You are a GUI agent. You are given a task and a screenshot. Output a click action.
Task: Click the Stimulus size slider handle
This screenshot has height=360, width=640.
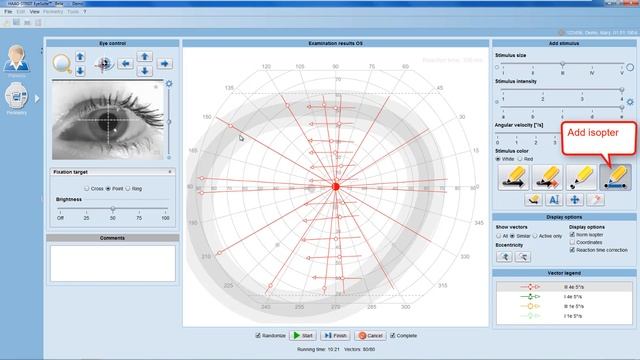[562, 64]
